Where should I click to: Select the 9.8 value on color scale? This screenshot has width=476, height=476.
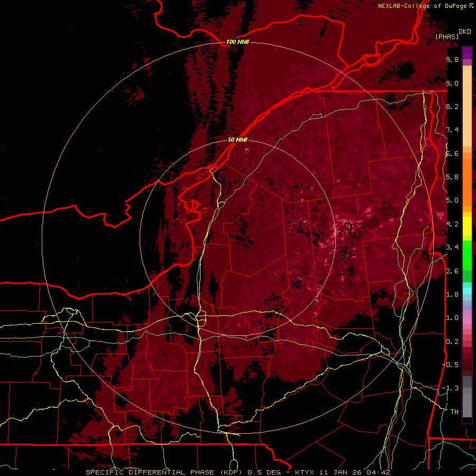point(452,59)
